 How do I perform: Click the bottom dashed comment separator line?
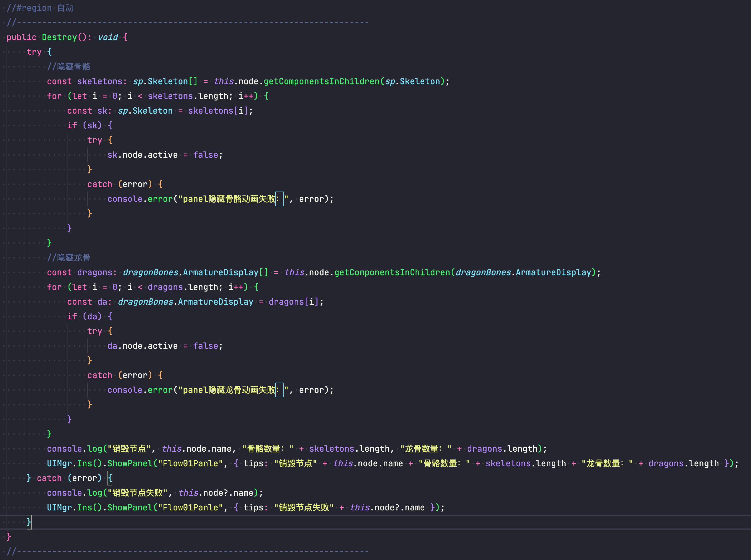(x=187, y=552)
